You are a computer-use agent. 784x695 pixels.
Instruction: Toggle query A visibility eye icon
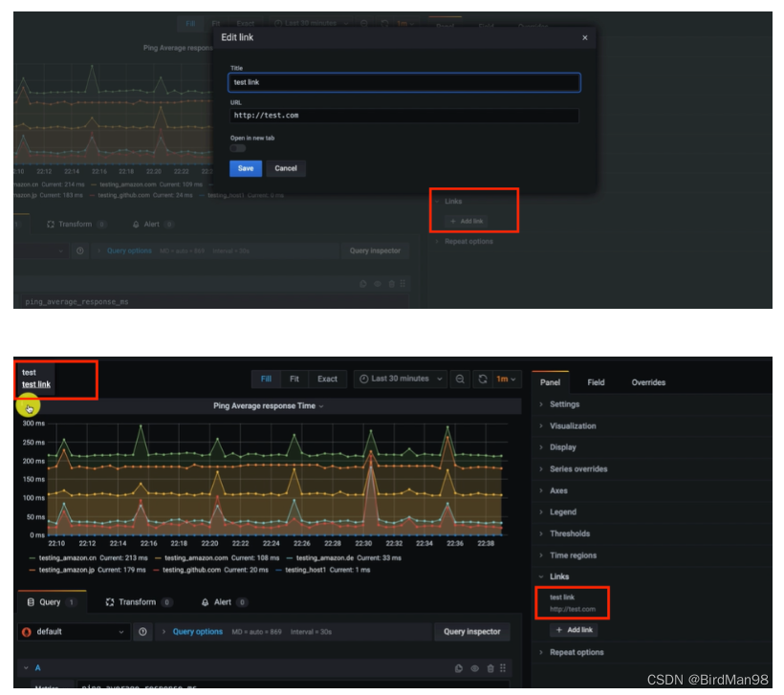point(474,668)
